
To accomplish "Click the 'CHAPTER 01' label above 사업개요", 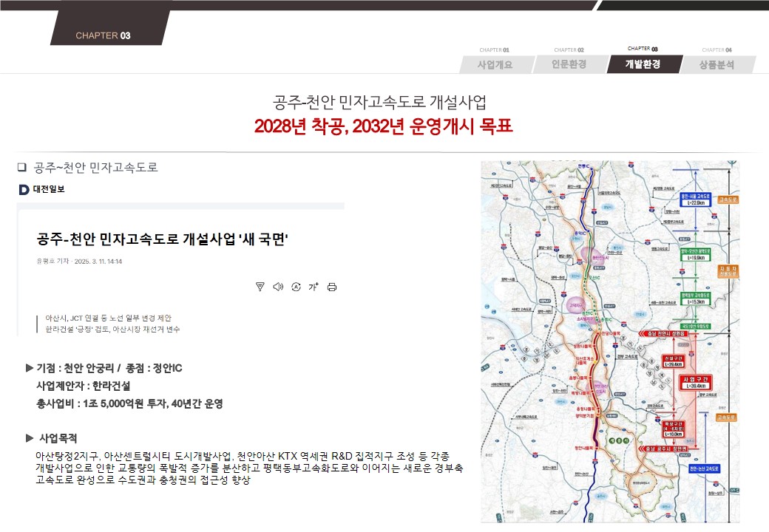I will [495, 50].
